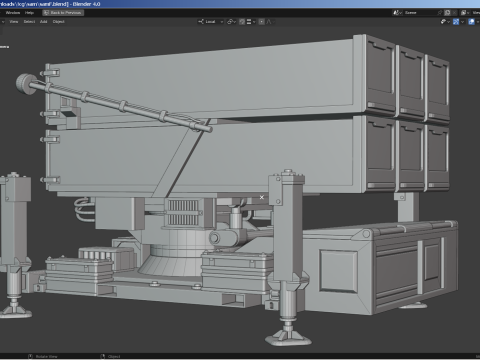Click the Object status bar mouse icon
Viewport: 480px width, 360px height.
pyautogui.click(x=103, y=357)
